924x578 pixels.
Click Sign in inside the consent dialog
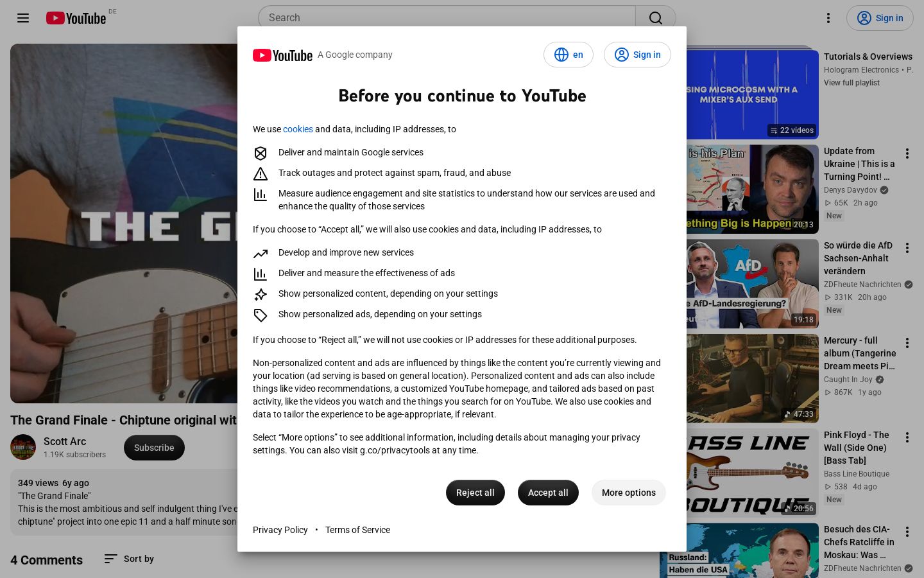point(637,55)
